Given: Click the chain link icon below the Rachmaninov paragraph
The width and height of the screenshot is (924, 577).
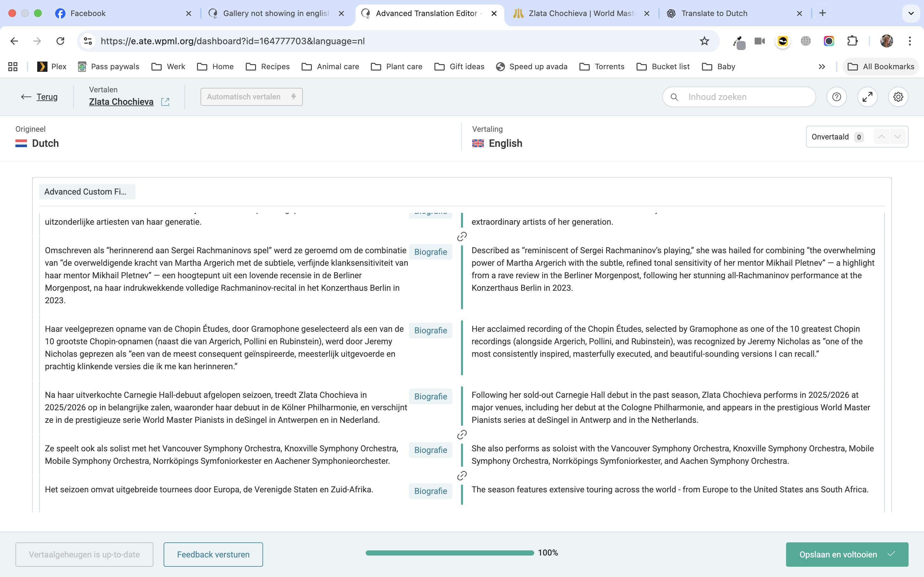Looking at the screenshot, I should point(462,237).
